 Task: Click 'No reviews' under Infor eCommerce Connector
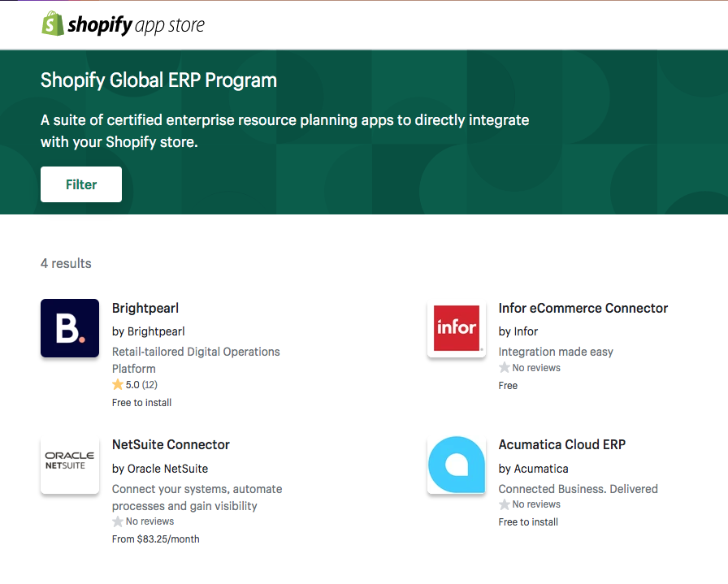click(x=536, y=368)
